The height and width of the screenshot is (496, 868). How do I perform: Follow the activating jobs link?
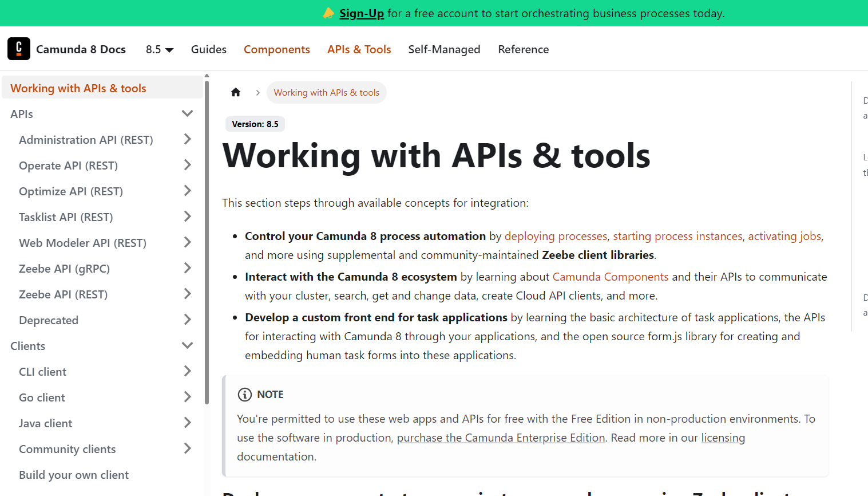coord(784,236)
